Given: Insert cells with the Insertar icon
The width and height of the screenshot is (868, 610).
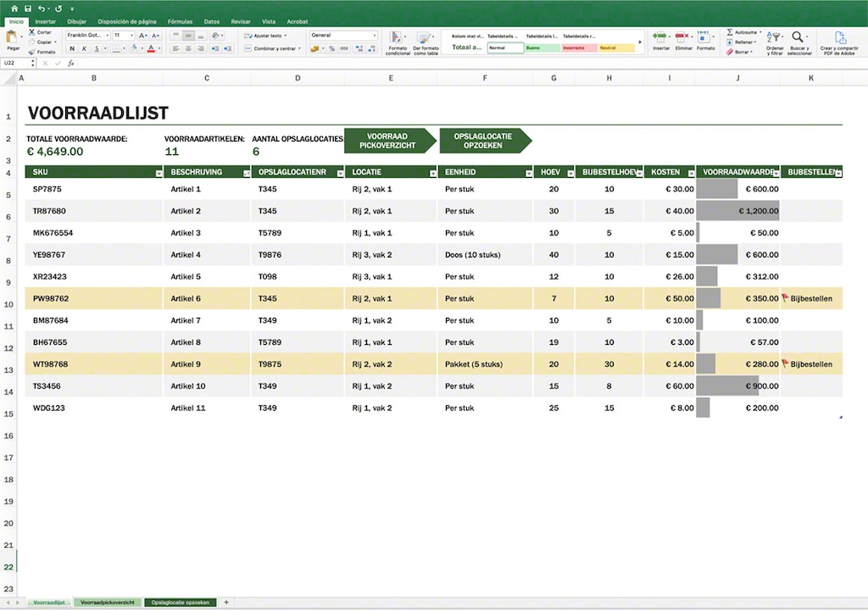Looking at the screenshot, I should click(660, 37).
